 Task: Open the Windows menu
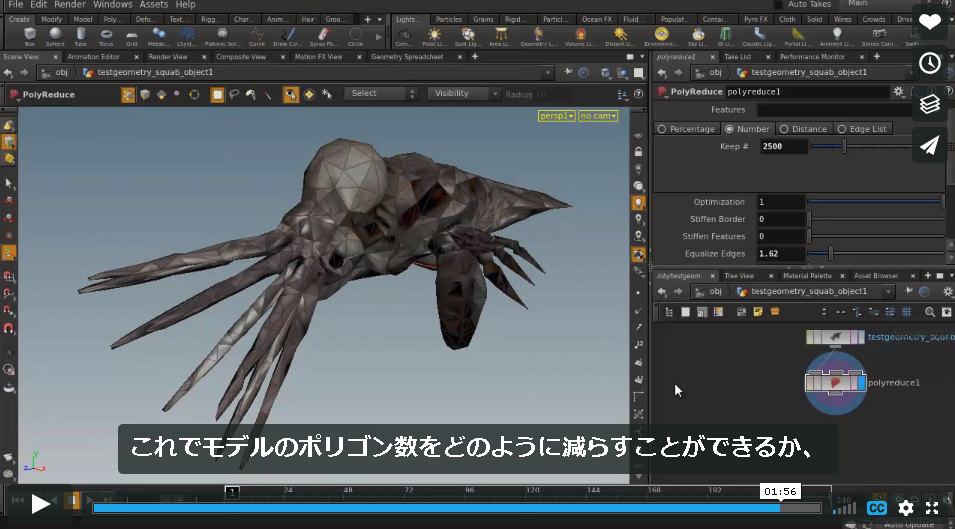(x=113, y=4)
